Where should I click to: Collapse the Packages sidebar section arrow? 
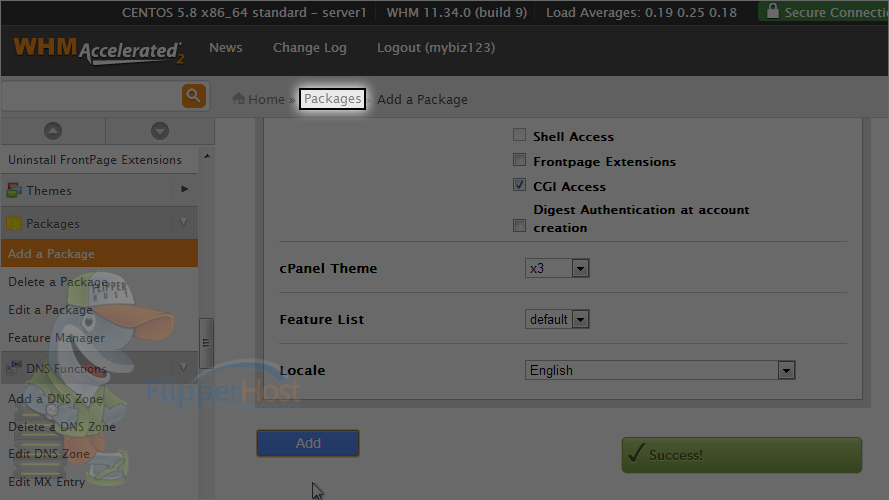click(x=184, y=222)
